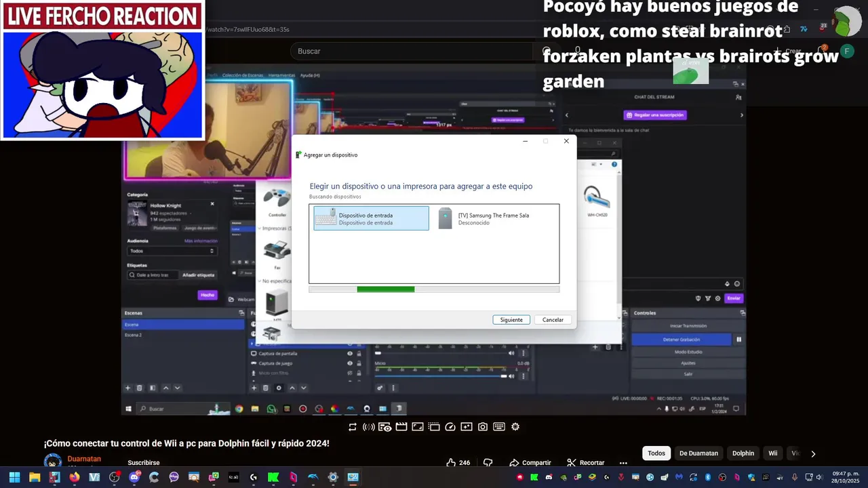Open the more actions three-dot menu
The height and width of the screenshot is (488, 868).
coord(623,463)
